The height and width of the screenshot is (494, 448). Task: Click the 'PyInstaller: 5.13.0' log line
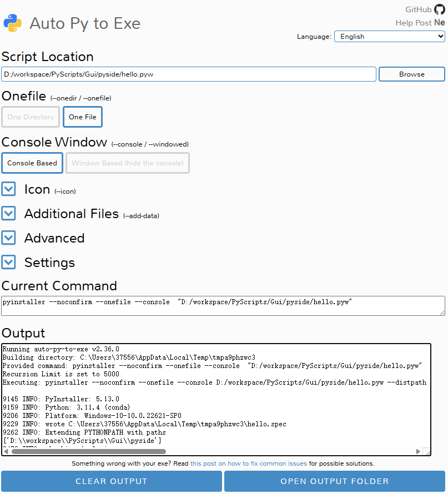click(x=61, y=399)
